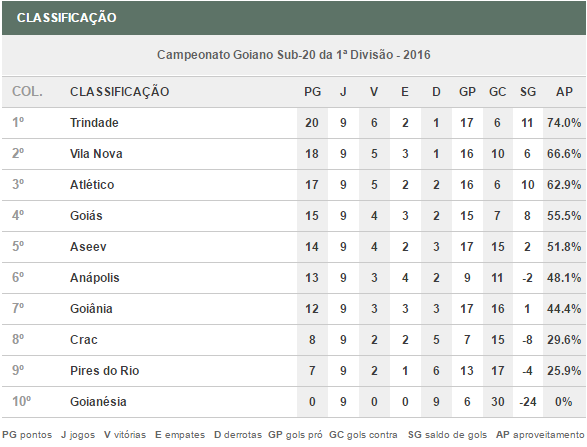Viewport: 587px width, 447px height.
Task: Select the 10º position cell
Action: click(x=22, y=402)
